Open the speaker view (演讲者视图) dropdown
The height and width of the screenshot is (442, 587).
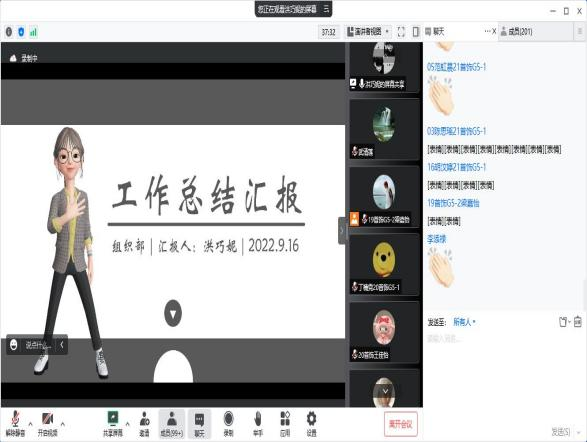(368, 32)
